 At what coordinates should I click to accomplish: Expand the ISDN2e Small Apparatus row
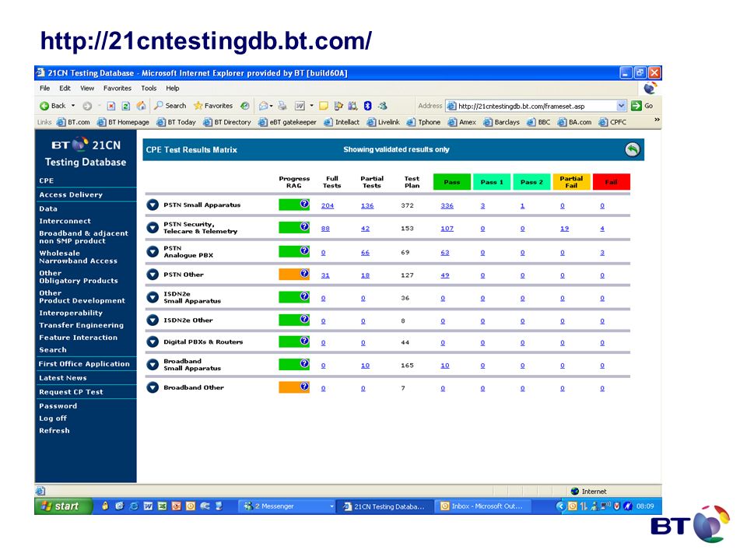153,297
